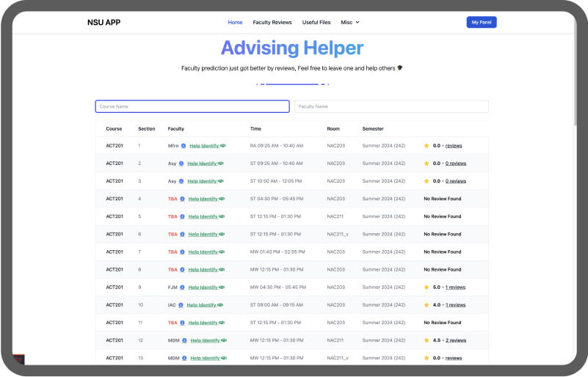Focus the Course Name search field
The width and height of the screenshot is (588, 377).
pos(192,106)
